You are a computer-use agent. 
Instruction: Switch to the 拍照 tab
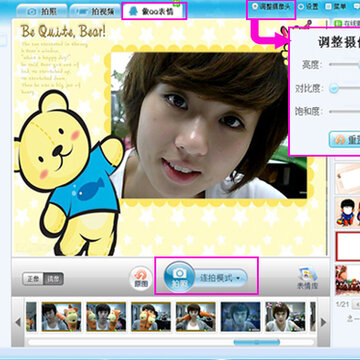coord(42,11)
